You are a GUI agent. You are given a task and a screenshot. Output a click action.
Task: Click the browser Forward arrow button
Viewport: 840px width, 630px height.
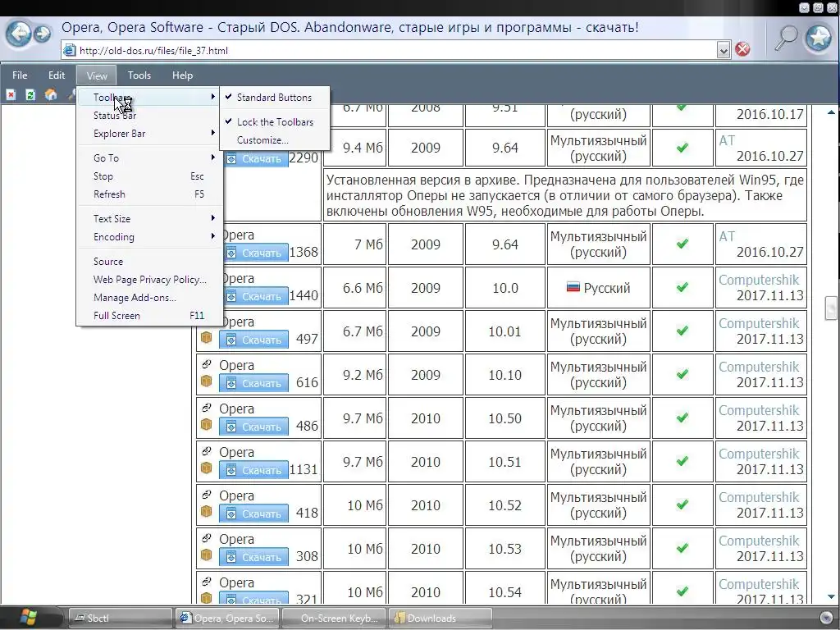pyautogui.click(x=43, y=34)
